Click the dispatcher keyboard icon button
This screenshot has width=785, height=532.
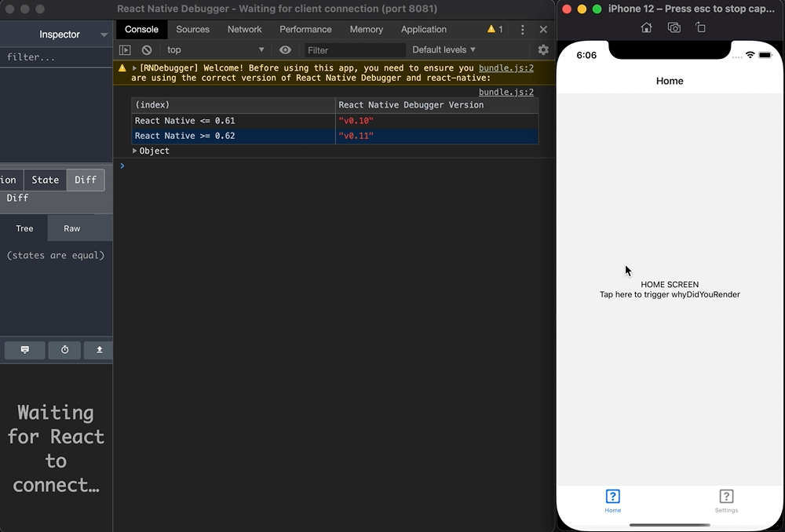(24, 350)
